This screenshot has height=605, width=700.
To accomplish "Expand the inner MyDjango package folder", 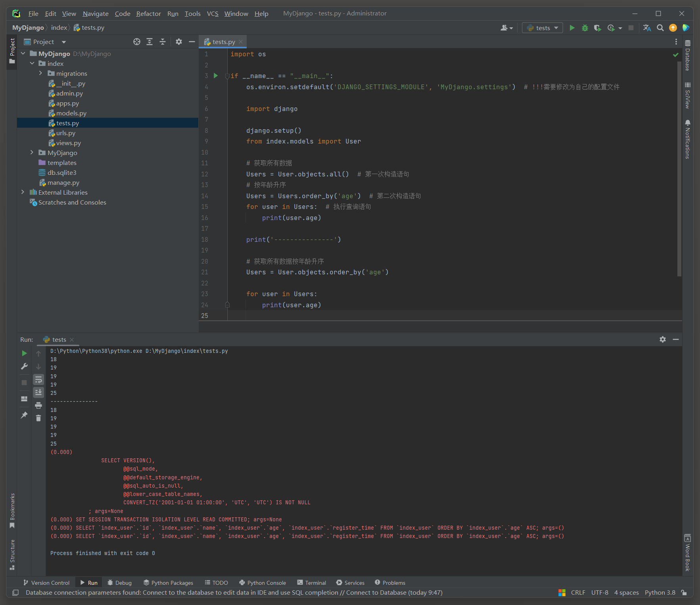I will tap(32, 153).
